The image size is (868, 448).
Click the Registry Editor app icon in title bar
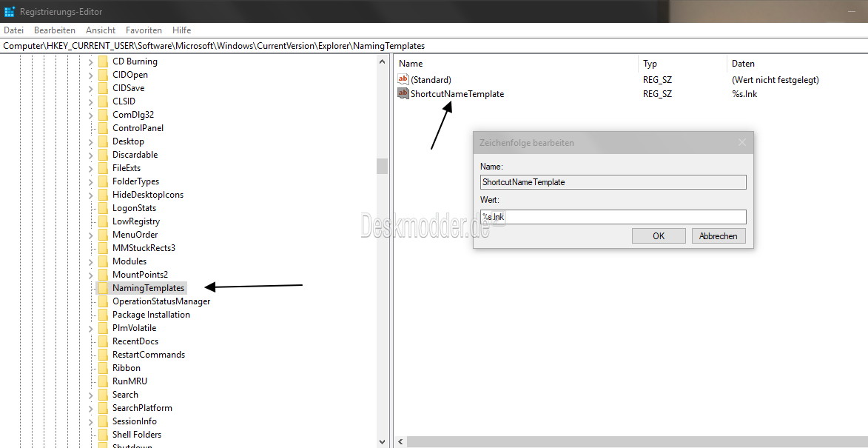coord(10,11)
